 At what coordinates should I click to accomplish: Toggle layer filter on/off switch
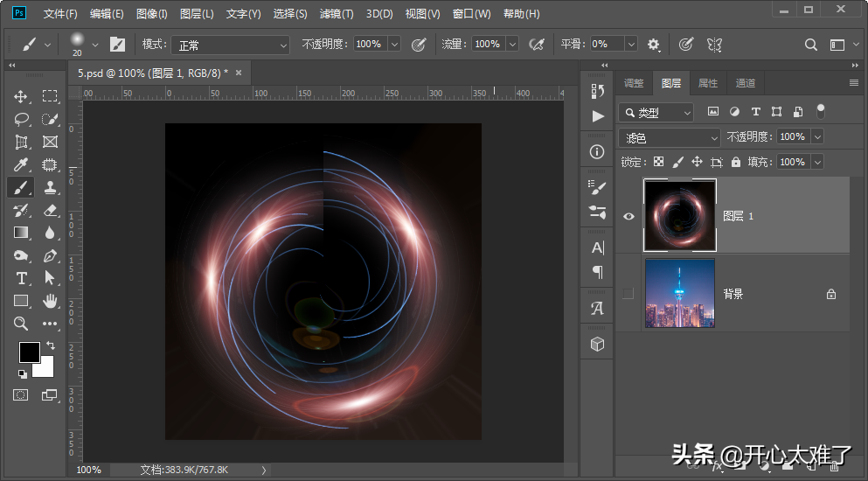coord(821,111)
